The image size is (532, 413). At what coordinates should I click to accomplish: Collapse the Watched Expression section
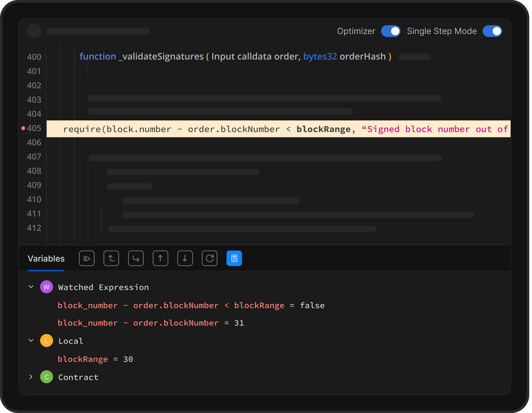[x=31, y=287]
